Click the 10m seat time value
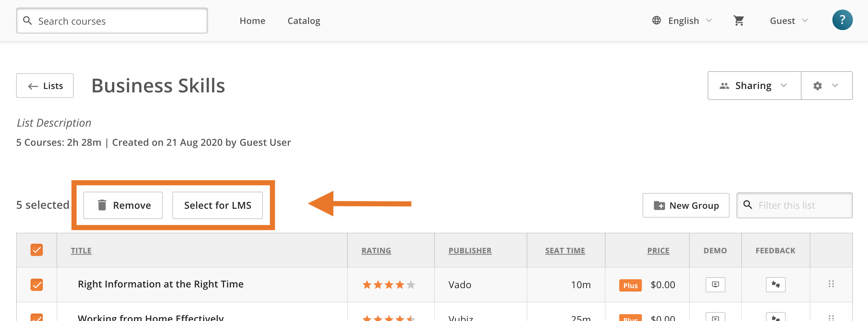 point(581,285)
